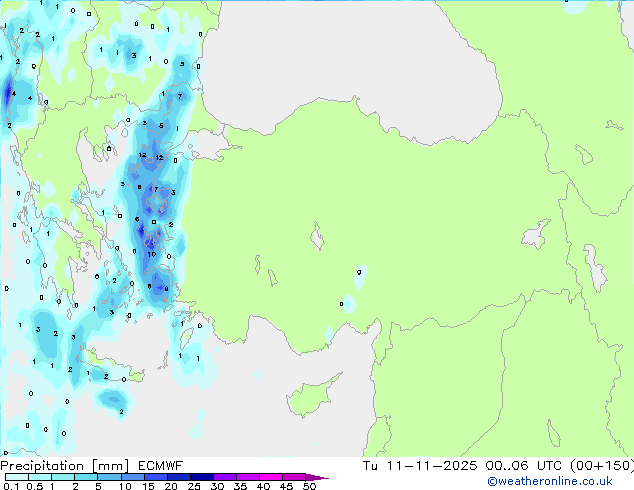The image size is (634, 490).
Task: Pick the 10–15 mm legend swatch
Action: pyautogui.click(x=133, y=477)
